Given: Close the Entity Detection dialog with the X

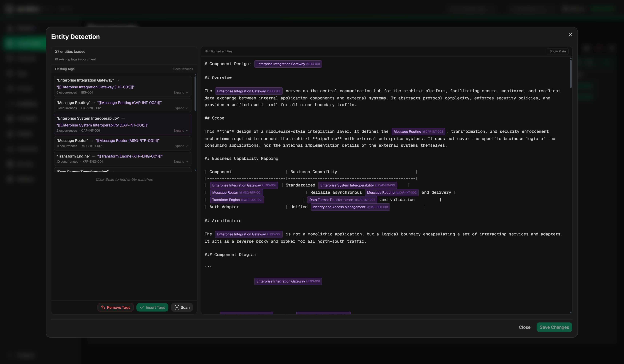Looking at the screenshot, I should (x=570, y=34).
